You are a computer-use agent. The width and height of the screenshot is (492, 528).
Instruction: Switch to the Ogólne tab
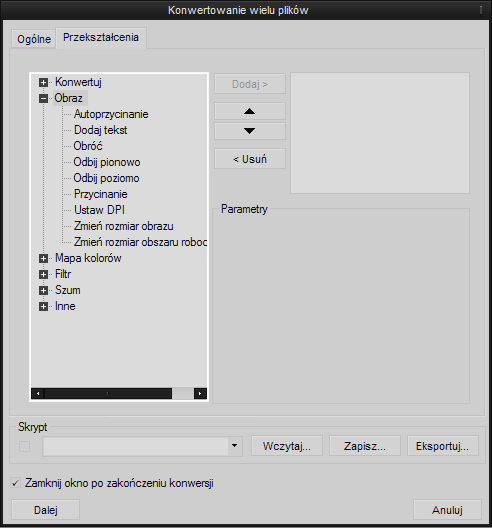pyautogui.click(x=34, y=39)
